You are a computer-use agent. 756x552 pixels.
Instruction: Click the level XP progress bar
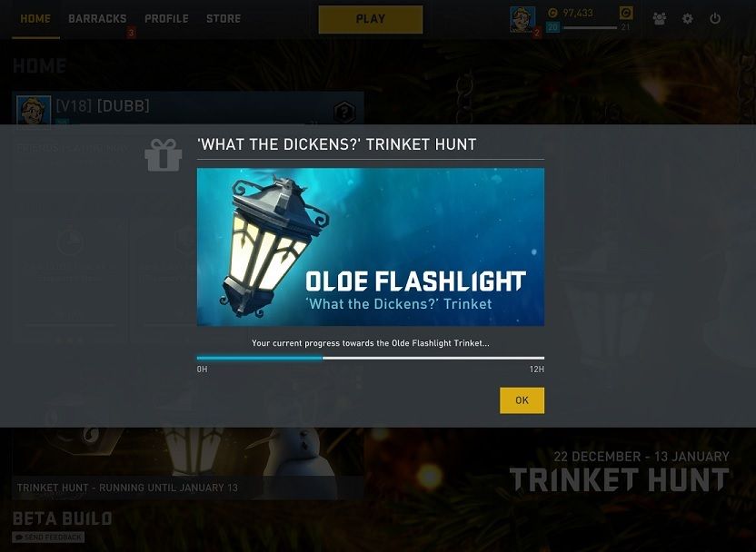point(590,27)
